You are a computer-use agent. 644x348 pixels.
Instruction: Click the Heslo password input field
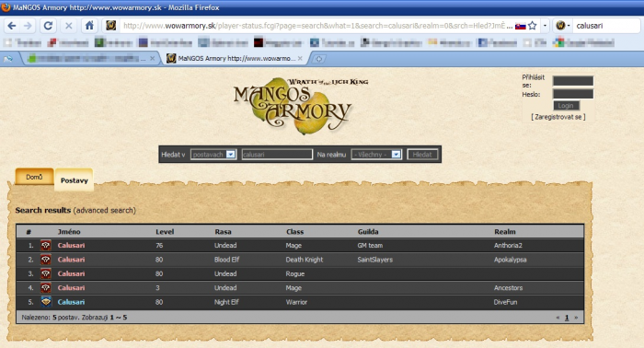[573, 94]
